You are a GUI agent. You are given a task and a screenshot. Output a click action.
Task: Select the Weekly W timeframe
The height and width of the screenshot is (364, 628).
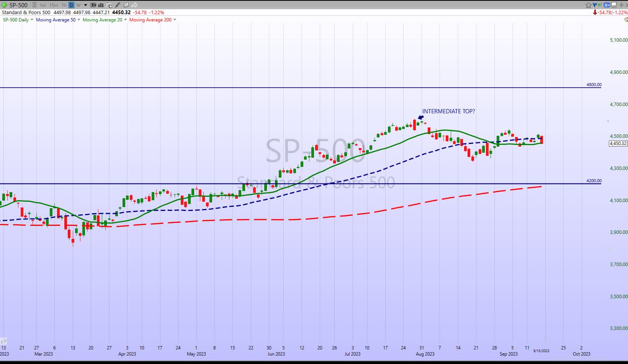(78, 5)
